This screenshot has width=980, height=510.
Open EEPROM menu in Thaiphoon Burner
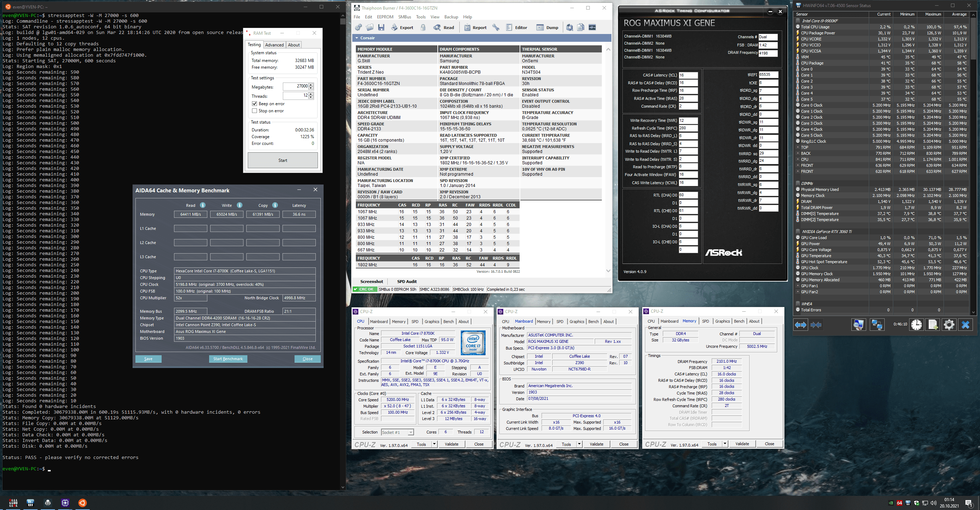385,17
